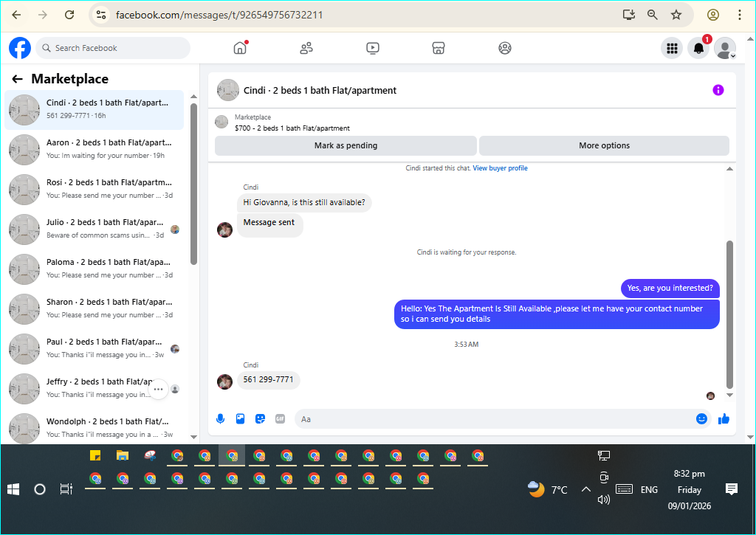The image size is (756, 535).
Task: Click the site information icon in address bar
Action: [x=100, y=15]
